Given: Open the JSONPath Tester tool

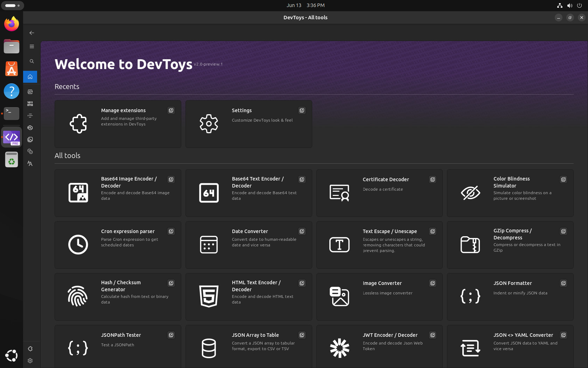Looking at the screenshot, I should [x=118, y=347].
